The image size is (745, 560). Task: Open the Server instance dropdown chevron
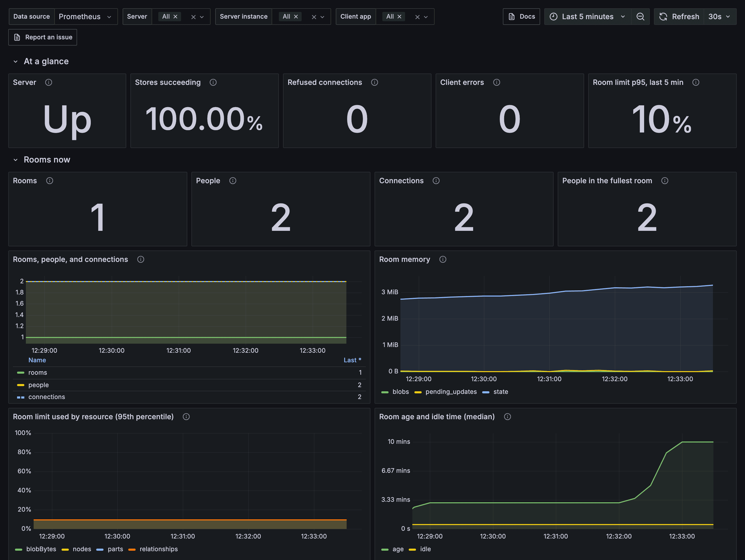coord(322,17)
